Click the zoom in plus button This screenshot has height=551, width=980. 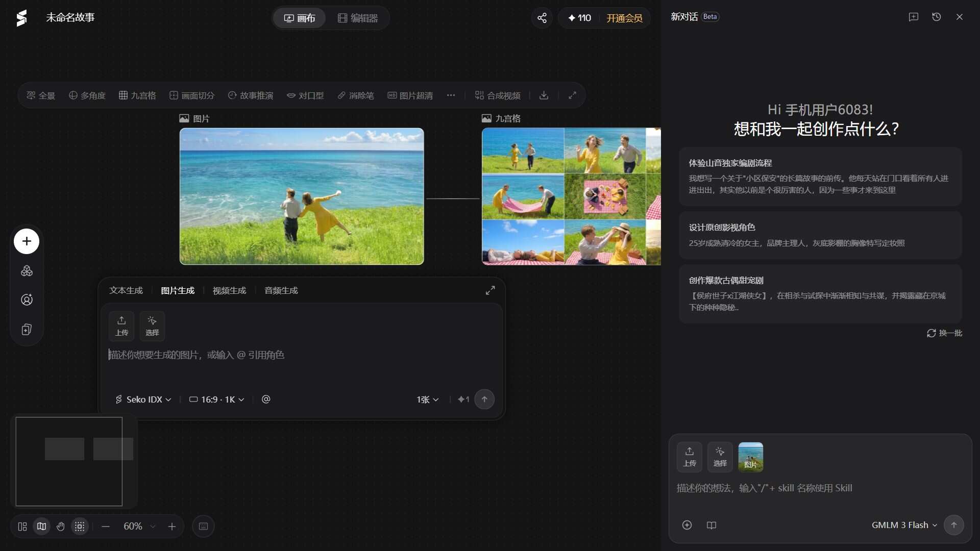click(172, 527)
